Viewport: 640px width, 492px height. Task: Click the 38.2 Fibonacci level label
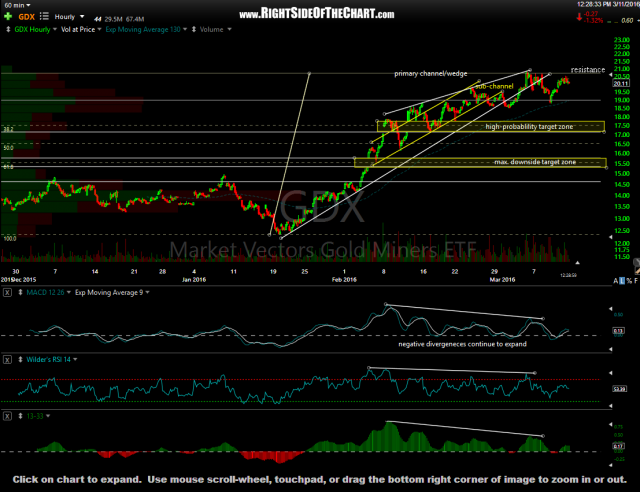tap(8, 129)
